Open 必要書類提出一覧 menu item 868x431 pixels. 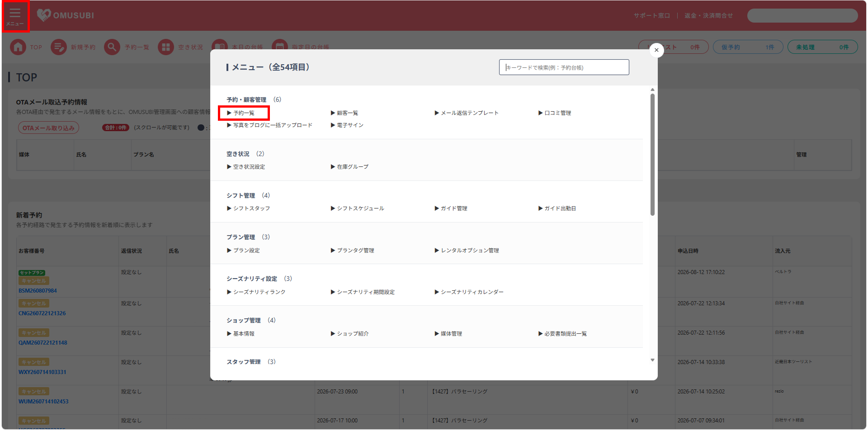(x=563, y=334)
